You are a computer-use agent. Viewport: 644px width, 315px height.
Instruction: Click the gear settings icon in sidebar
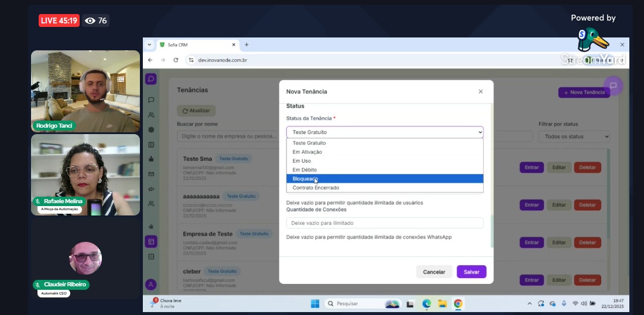tap(151, 130)
